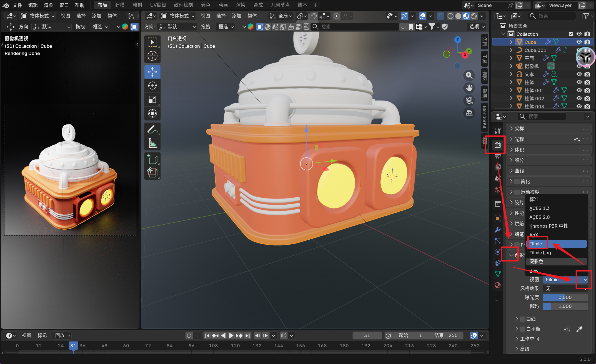Switch to the 建模 workspace tab
The height and width of the screenshot is (364, 596).
pos(120,5)
